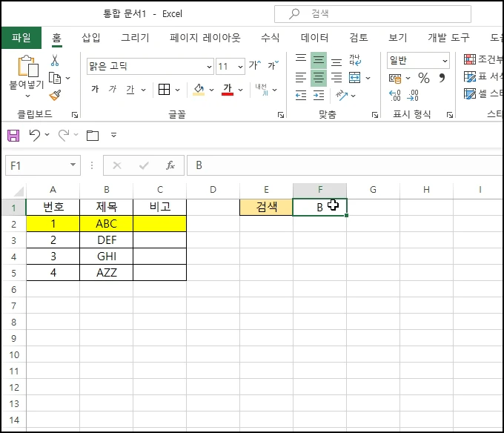Open text orientation icon
504x433 pixels.
342,95
